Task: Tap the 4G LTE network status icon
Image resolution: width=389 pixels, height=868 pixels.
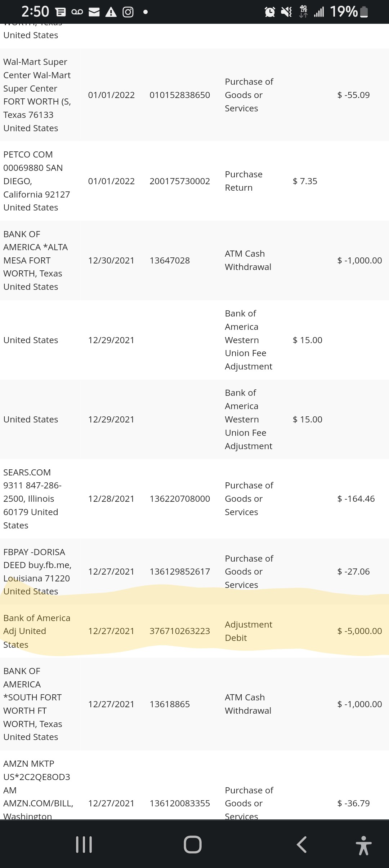Action: pyautogui.click(x=303, y=12)
